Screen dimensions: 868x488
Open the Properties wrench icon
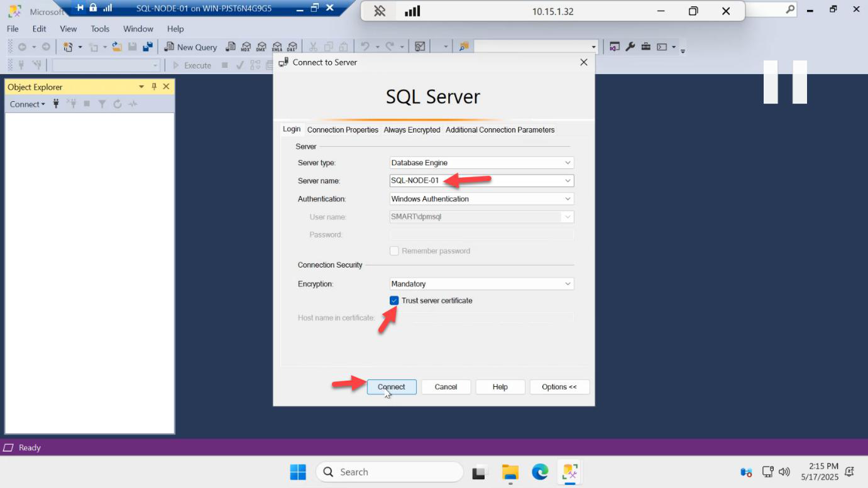[x=630, y=47]
